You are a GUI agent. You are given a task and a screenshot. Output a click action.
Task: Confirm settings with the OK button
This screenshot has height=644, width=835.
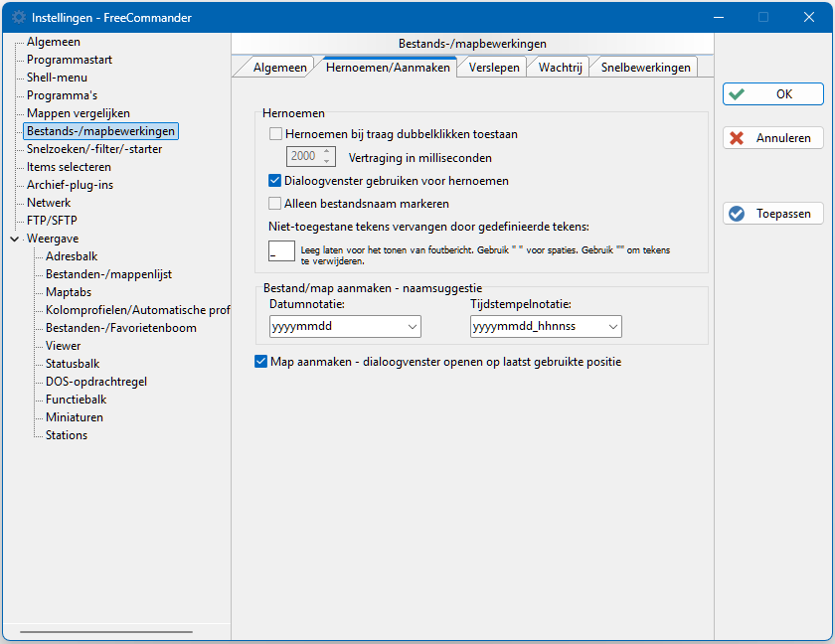[772, 94]
